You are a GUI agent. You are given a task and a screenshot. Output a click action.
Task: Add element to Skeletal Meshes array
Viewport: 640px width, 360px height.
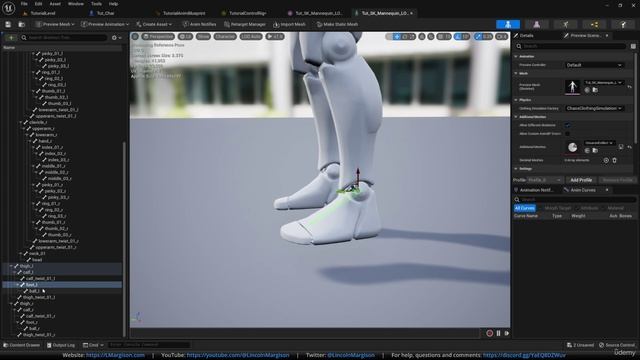pos(606,160)
